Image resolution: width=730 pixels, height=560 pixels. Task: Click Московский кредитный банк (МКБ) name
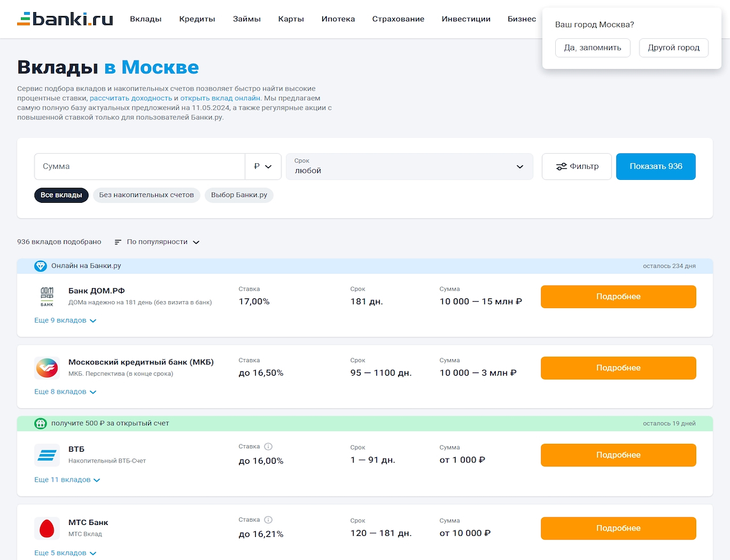coord(141,362)
